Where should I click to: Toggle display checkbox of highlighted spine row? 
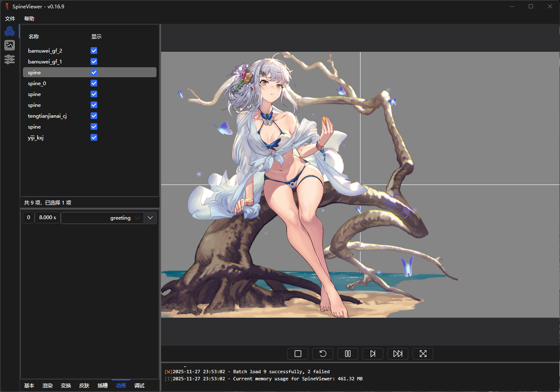point(94,72)
